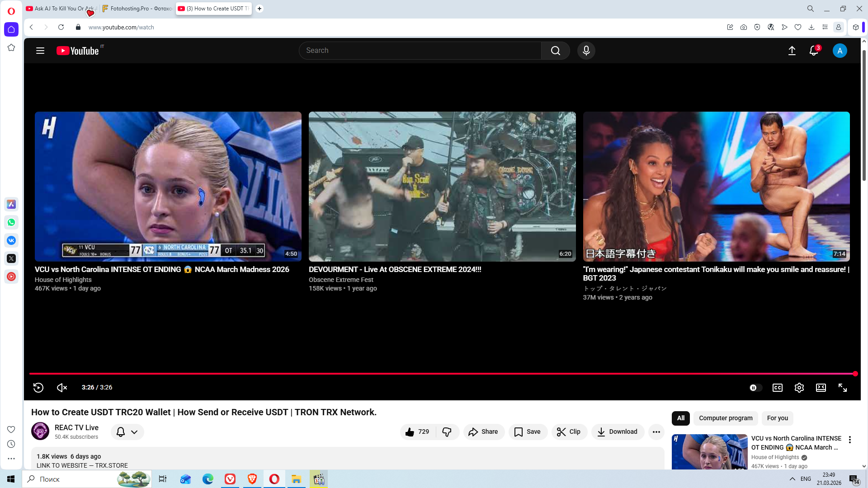Select the For you filter chip
Image resolution: width=868 pixels, height=488 pixels.
[x=777, y=418]
